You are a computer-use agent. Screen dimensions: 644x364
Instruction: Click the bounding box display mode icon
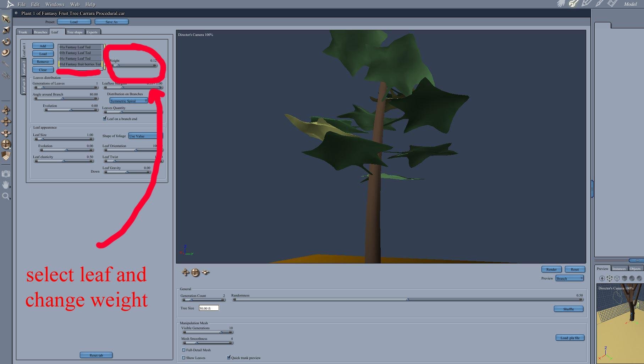pyautogui.click(x=610, y=278)
